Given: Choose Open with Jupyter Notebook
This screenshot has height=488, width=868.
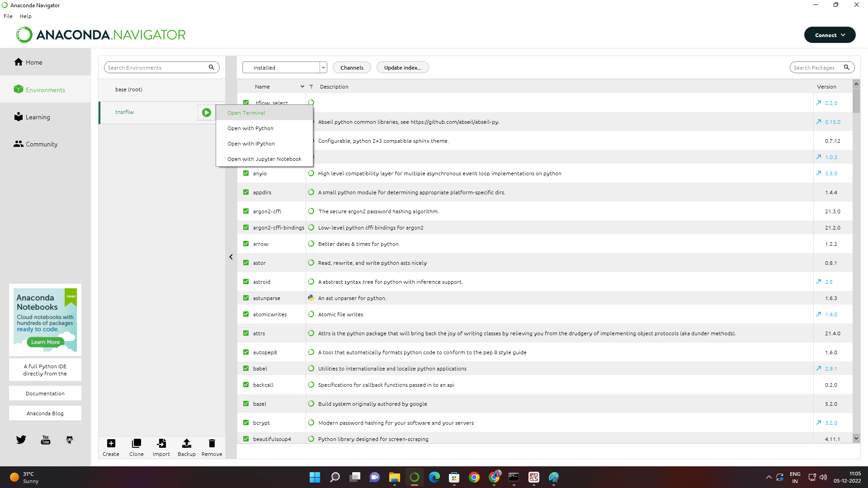Looking at the screenshot, I should point(264,159).
